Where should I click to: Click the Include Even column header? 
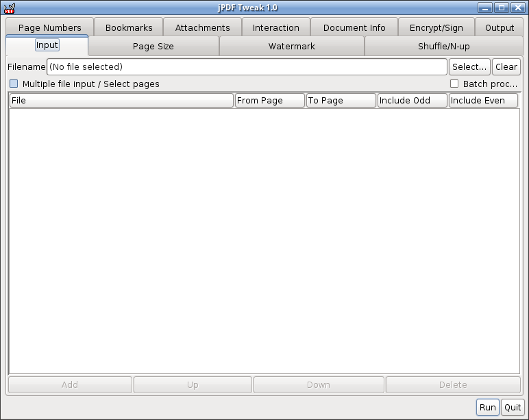point(483,101)
